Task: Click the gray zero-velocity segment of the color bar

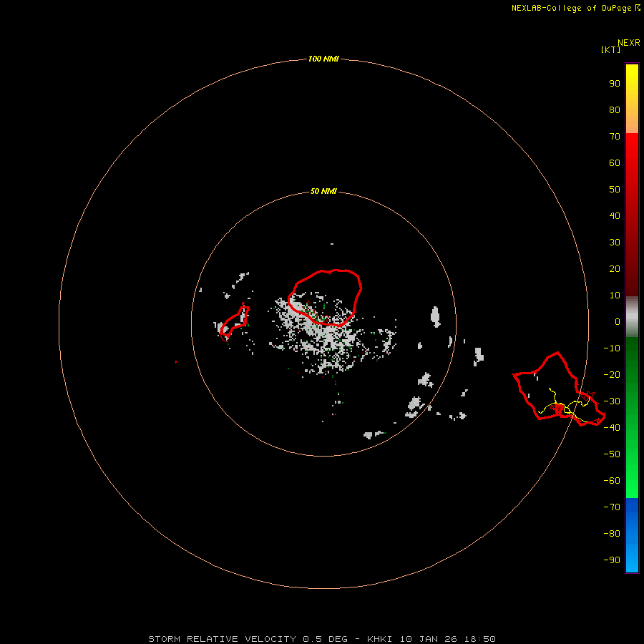Action: click(x=632, y=317)
